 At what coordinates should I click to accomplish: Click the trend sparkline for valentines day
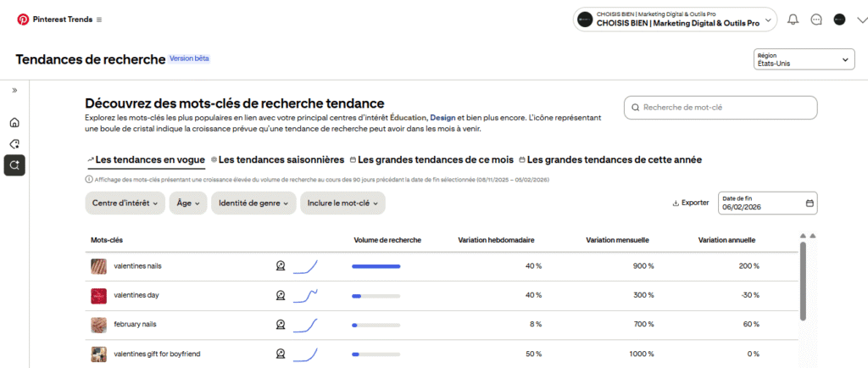tap(305, 296)
